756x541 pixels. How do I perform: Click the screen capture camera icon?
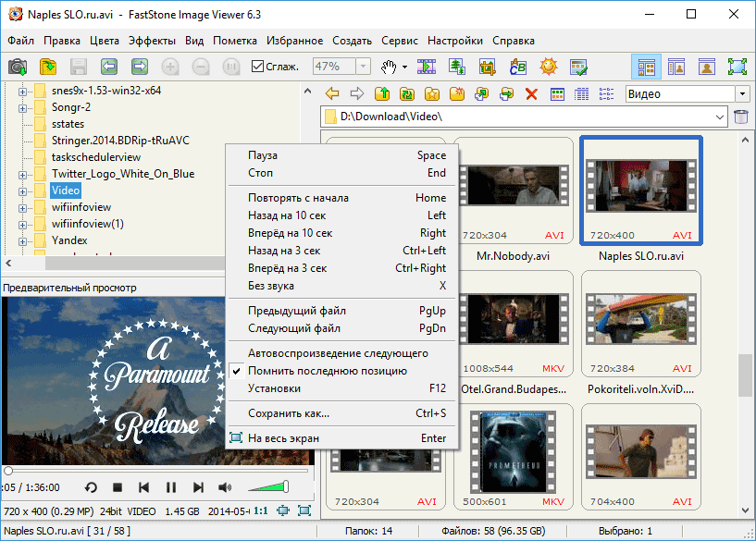coord(18,67)
